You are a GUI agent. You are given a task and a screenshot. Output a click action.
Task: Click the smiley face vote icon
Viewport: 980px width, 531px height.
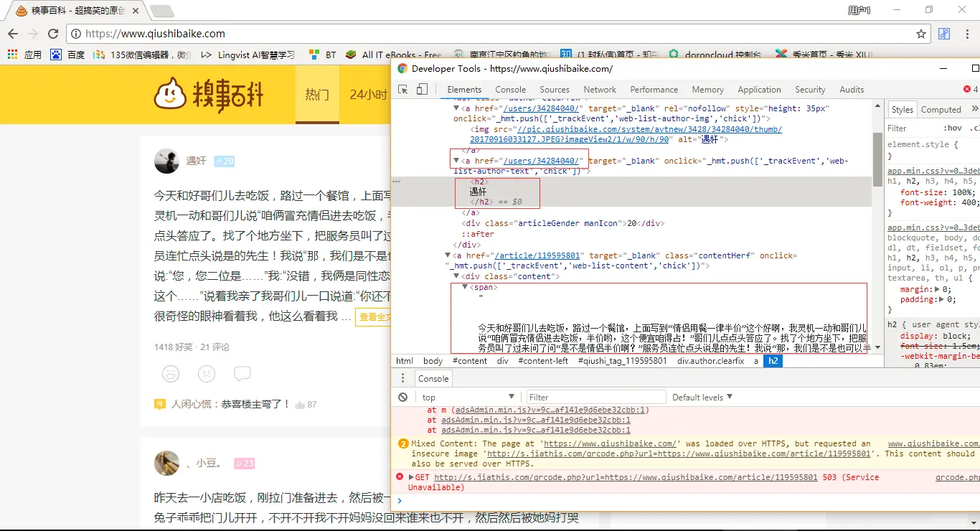[171, 373]
